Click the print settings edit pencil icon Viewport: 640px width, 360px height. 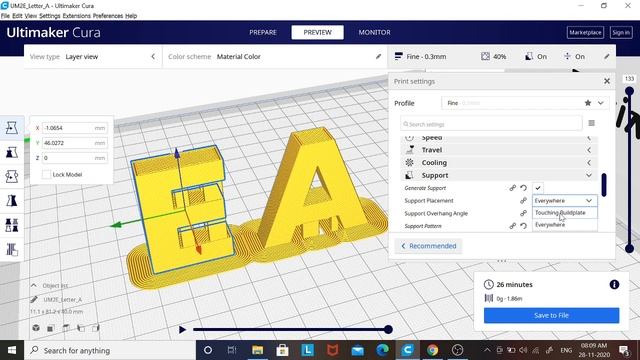607,56
